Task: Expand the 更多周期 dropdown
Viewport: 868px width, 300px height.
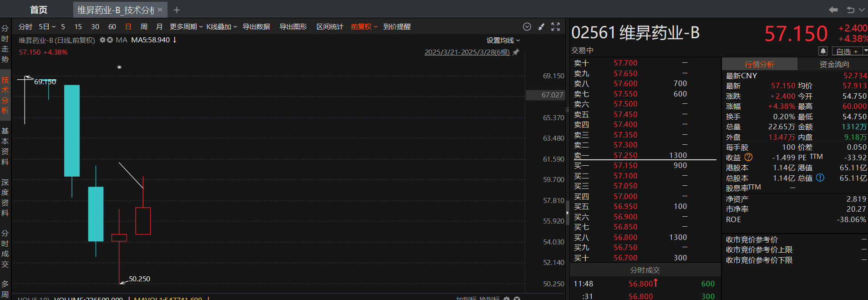Action: pyautogui.click(x=186, y=27)
